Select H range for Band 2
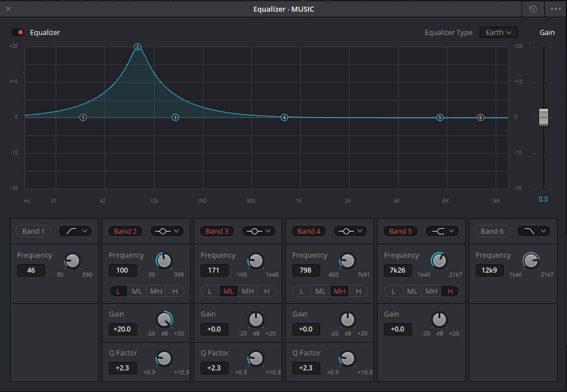This screenshot has width=567, height=392. pos(175,291)
